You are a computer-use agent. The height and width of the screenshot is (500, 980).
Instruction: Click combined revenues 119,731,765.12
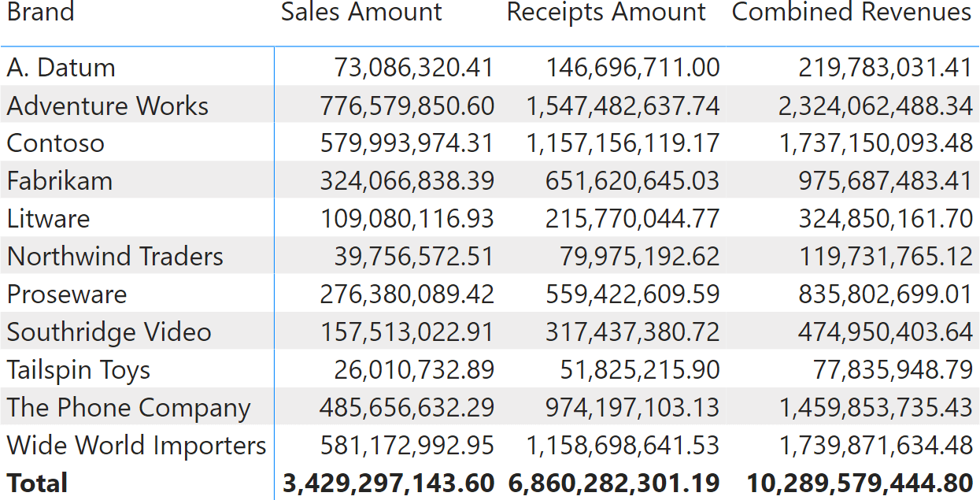pyautogui.click(x=886, y=257)
